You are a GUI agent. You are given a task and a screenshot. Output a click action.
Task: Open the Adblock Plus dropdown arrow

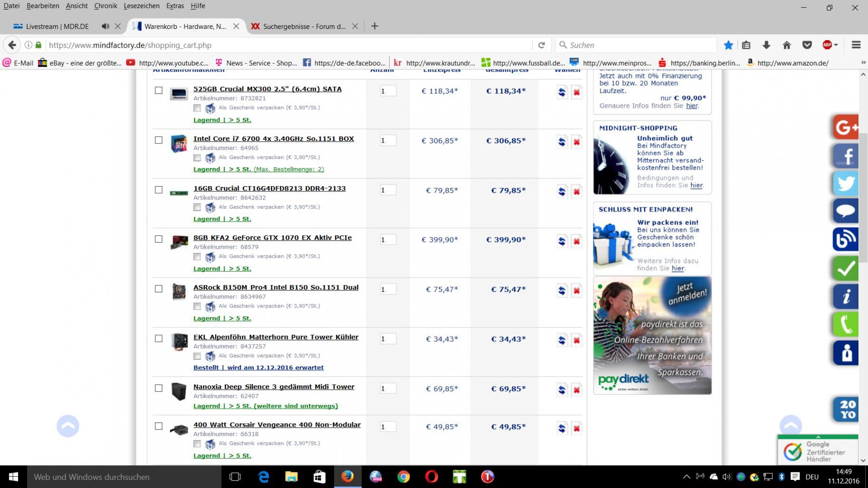(836, 45)
